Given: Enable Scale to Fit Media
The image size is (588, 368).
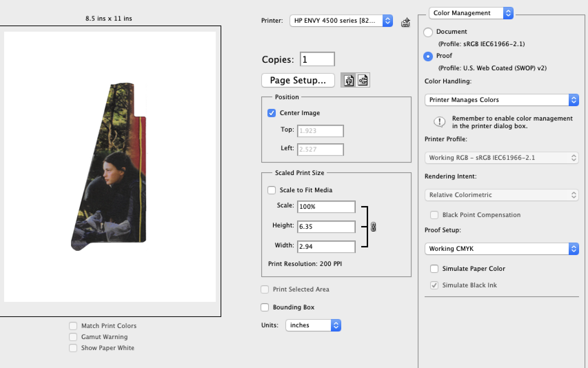Looking at the screenshot, I should click(x=272, y=190).
